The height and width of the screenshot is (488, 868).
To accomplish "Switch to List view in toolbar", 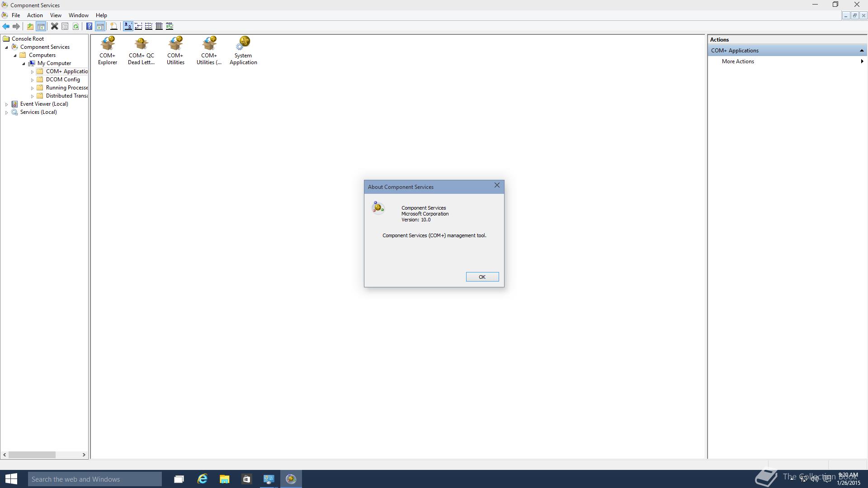I will (x=149, y=26).
